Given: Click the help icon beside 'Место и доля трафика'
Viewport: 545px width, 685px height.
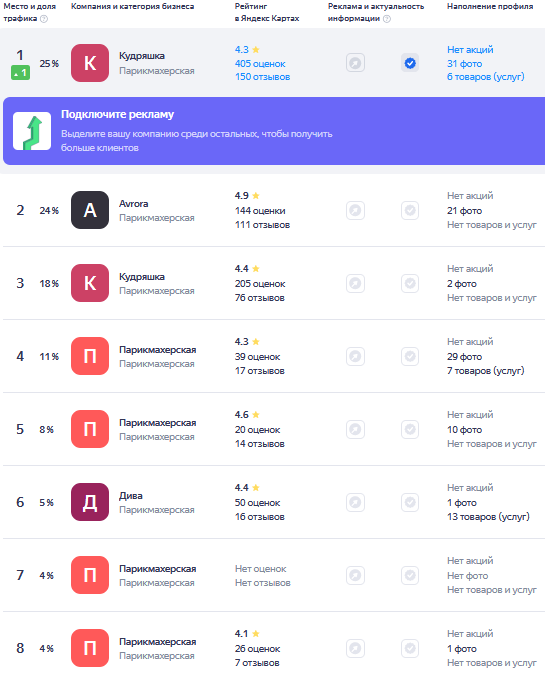Looking at the screenshot, I should click(x=44, y=19).
